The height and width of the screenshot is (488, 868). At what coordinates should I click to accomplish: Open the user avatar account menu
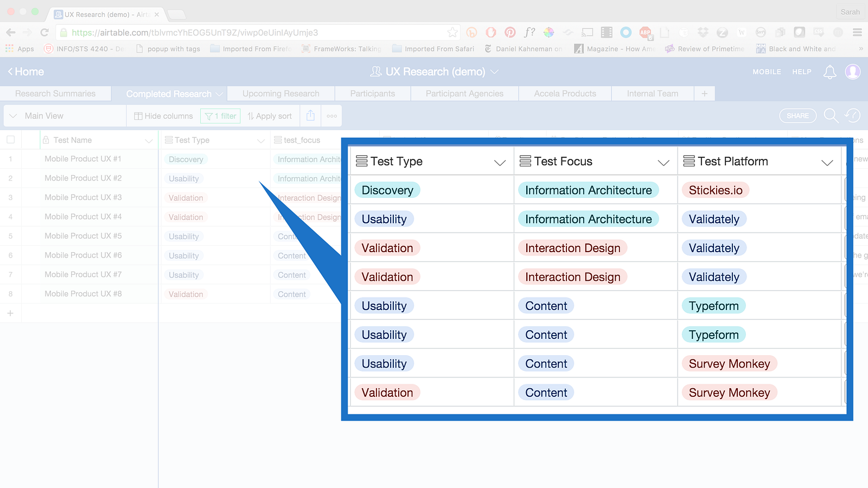[x=853, y=72]
